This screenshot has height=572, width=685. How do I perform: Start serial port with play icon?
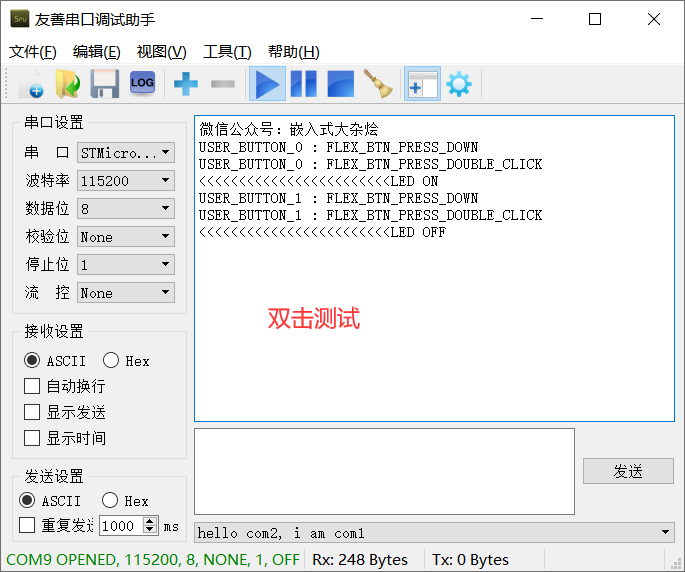(x=267, y=83)
